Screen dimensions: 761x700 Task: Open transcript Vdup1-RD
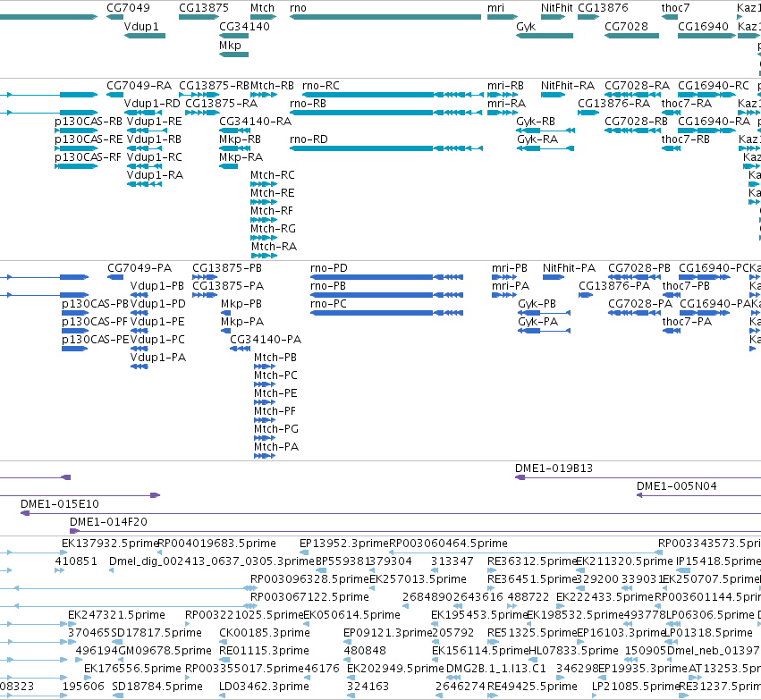point(152,104)
